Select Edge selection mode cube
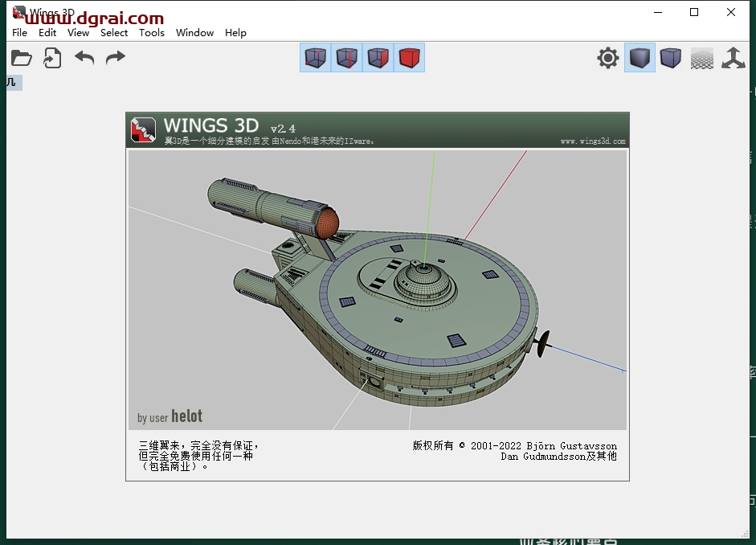Screen dimensions: 756x545 (x=346, y=57)
